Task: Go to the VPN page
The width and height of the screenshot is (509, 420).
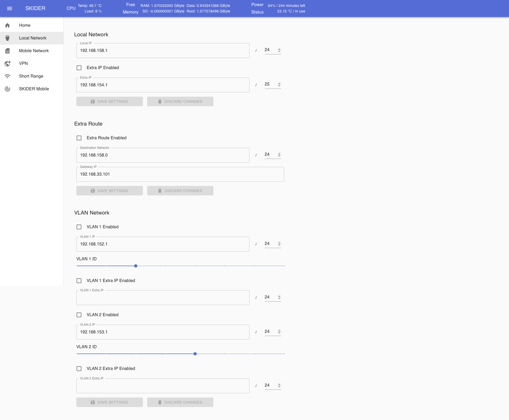Action: 32,64
